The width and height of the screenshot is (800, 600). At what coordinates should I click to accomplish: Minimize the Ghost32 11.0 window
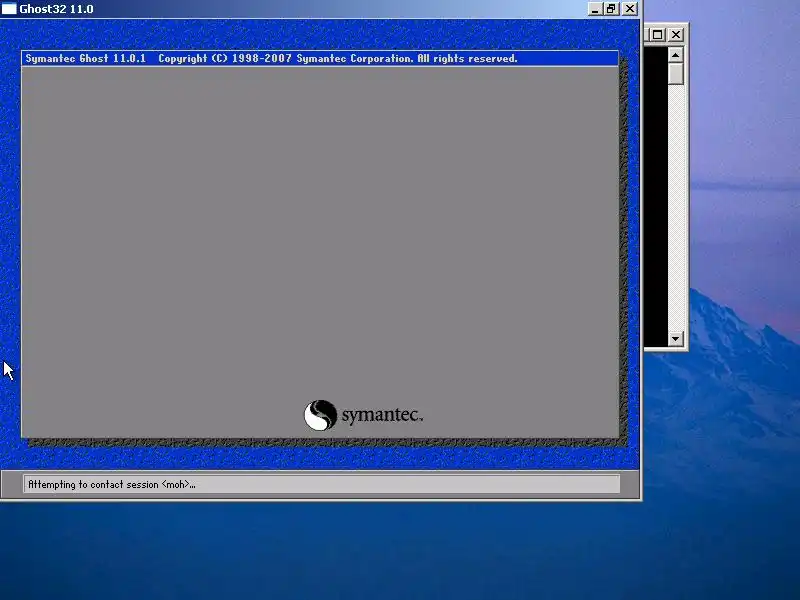tap(594, 9)
